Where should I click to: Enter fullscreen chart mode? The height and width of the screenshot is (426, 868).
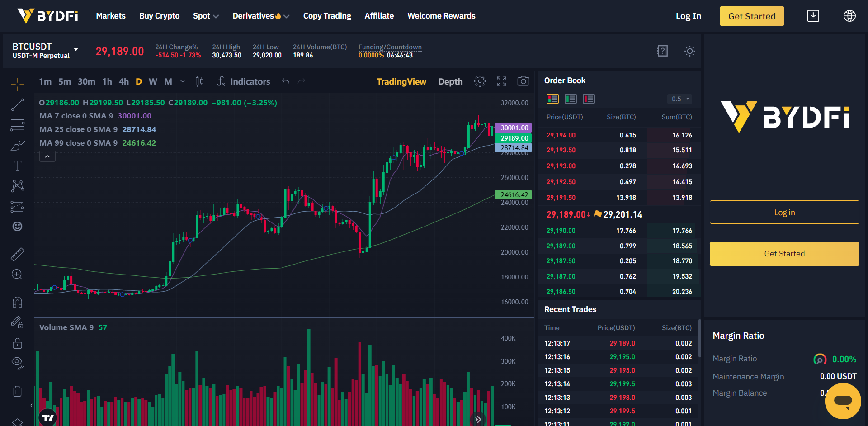click(x=501, y=81)
